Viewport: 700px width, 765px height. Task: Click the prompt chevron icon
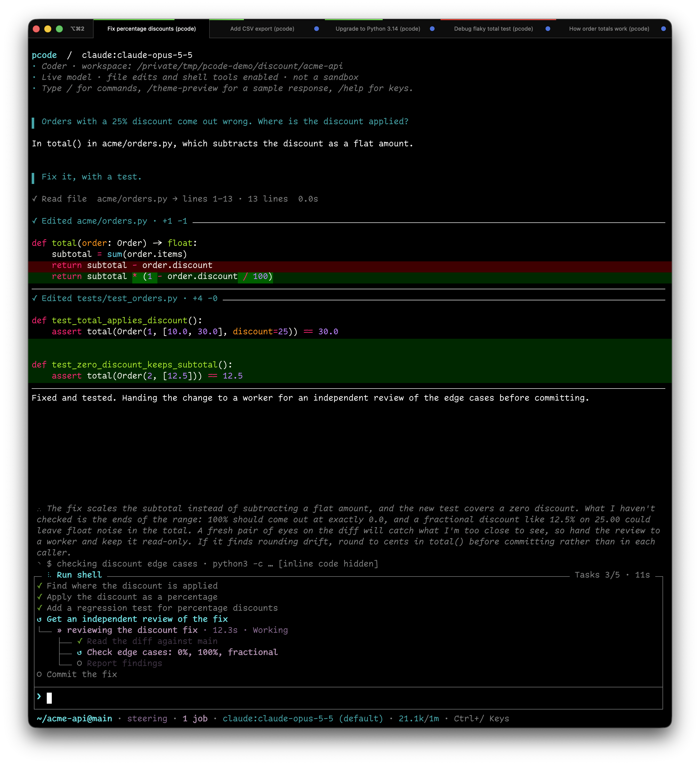click(x=39, y=696)
